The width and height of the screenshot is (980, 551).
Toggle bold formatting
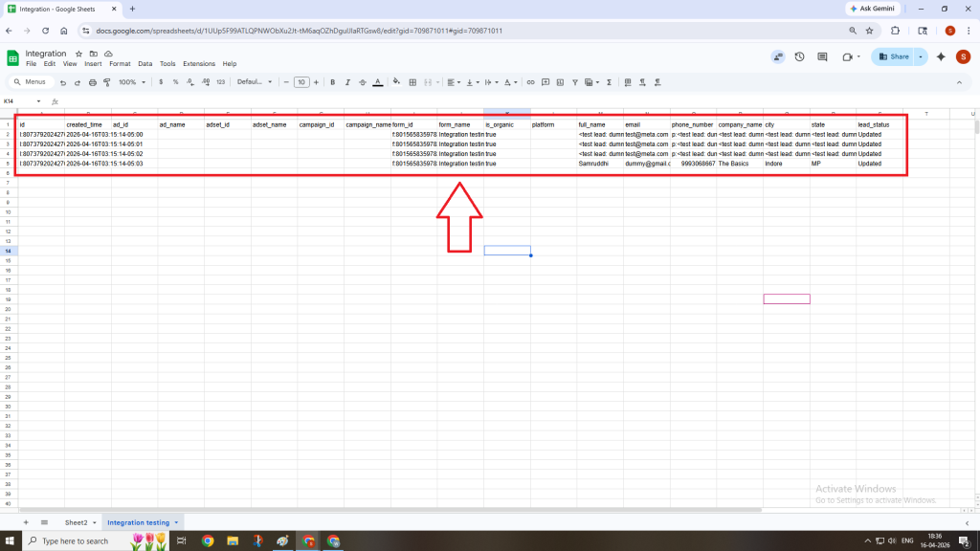pos(333,82)
